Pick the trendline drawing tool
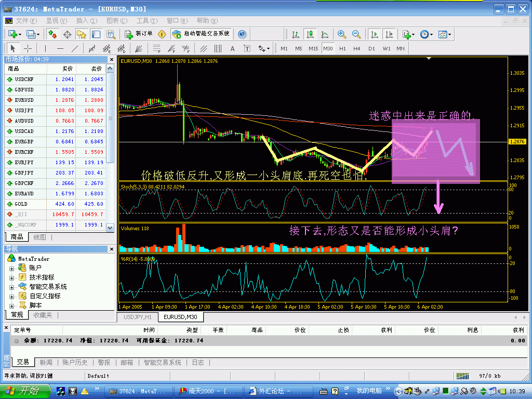532x399 pixels. click(75, 48)
